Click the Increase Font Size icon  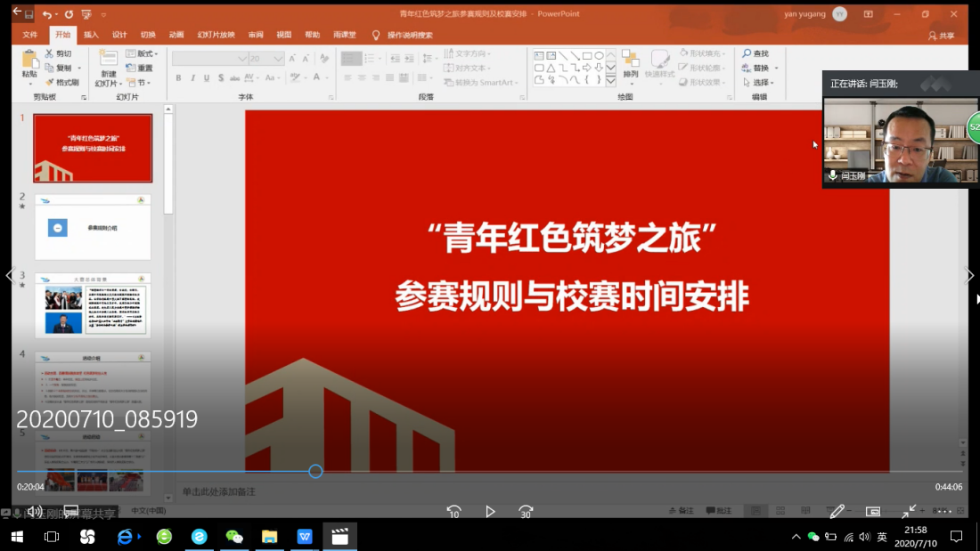click(292, 59)
